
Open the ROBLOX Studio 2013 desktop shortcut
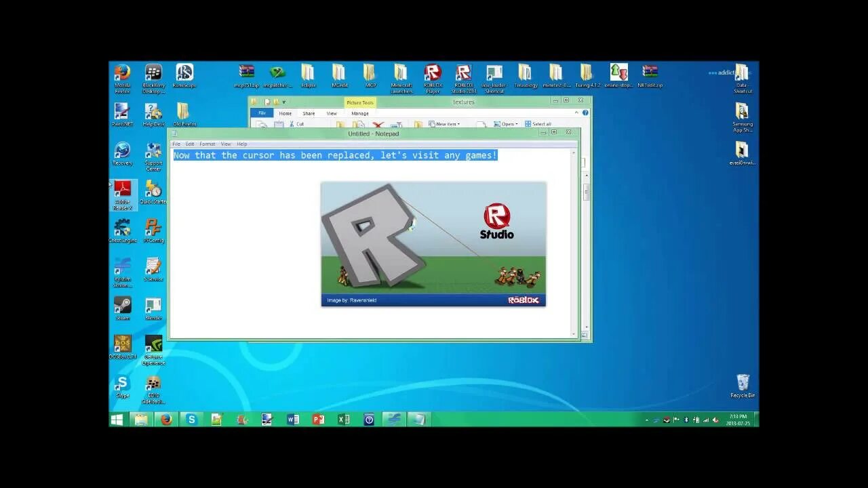tap(463, 78)
